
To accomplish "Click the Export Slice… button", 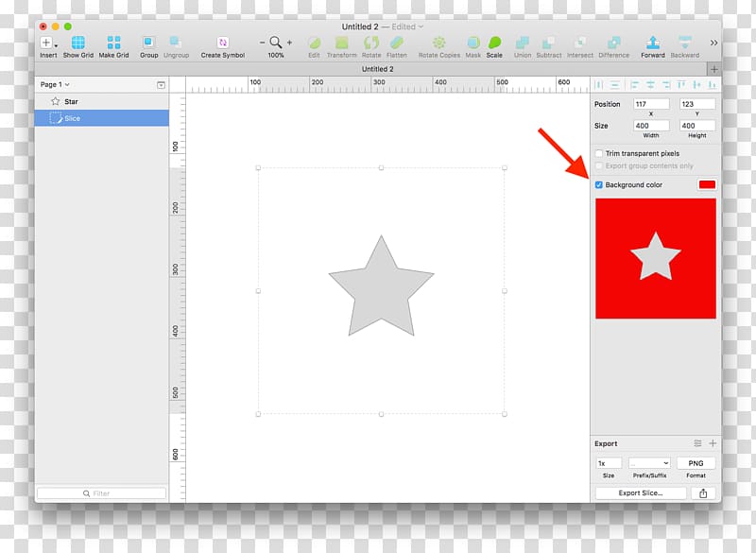I will point(641,493).
